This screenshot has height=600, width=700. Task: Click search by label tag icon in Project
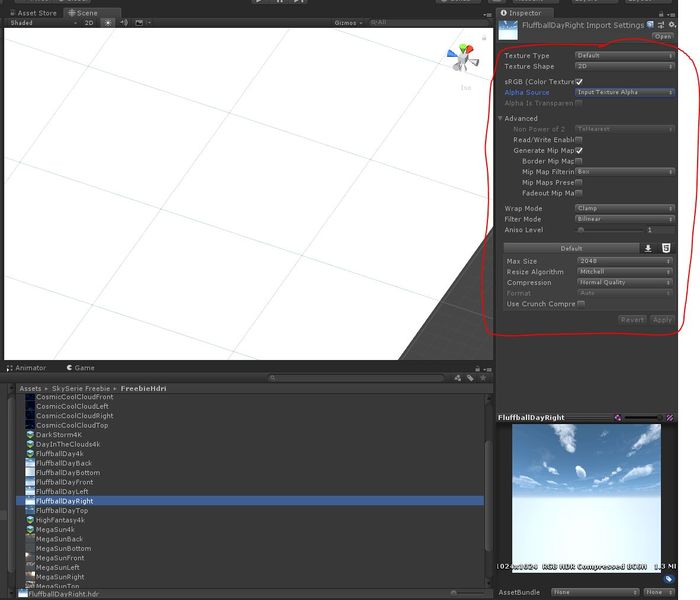click(x=470, y=378)
